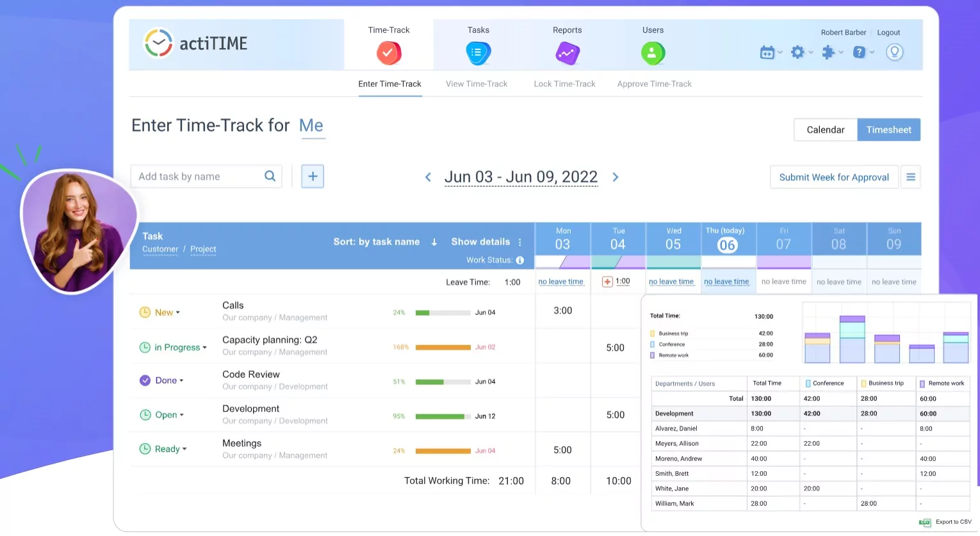980x536 pixels.
Task: Click the Calls Monday time cell 3:00
Action: pyautogui.click(x=562, y=311)
